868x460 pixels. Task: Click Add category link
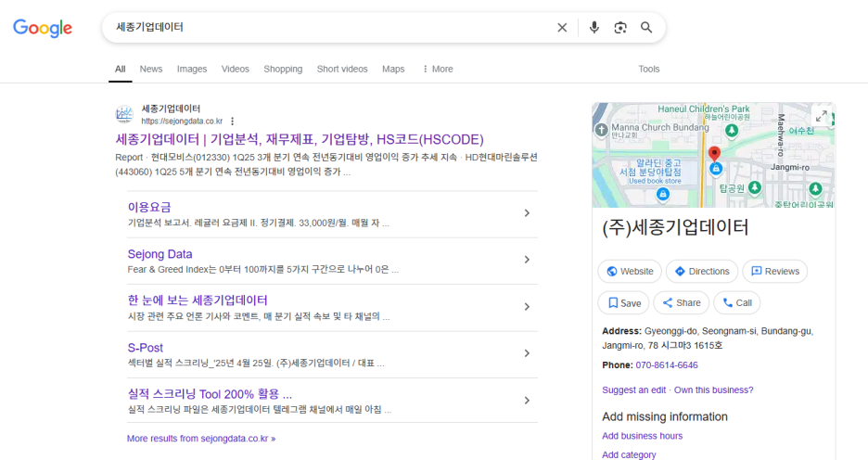(629, 455)
